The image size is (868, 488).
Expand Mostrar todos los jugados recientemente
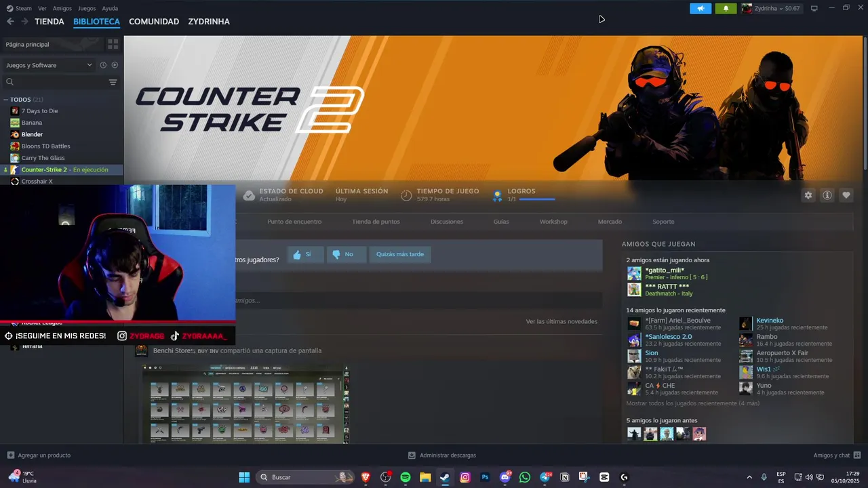[x=692, y=403]
